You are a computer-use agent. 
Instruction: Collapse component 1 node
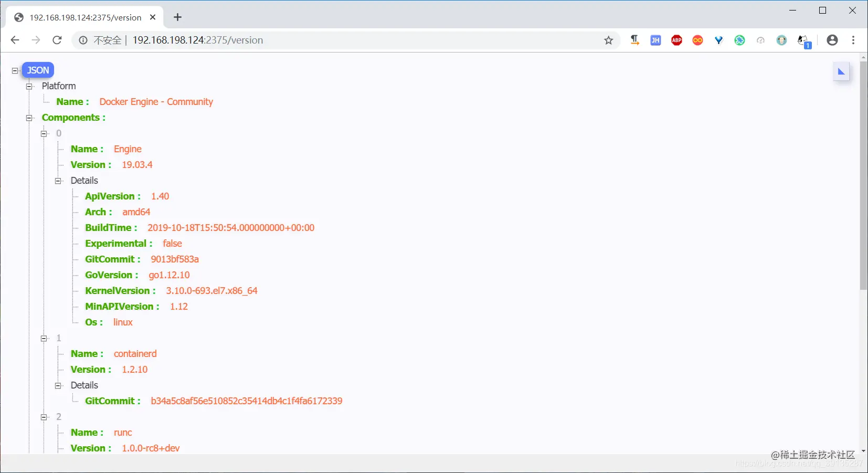[x=44, y=338]
